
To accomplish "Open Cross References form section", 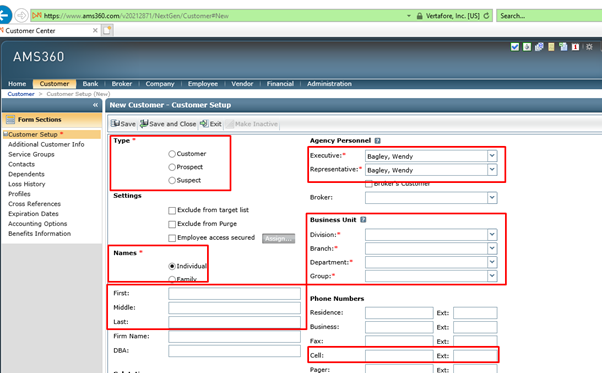I will click(x=34, y=204).
